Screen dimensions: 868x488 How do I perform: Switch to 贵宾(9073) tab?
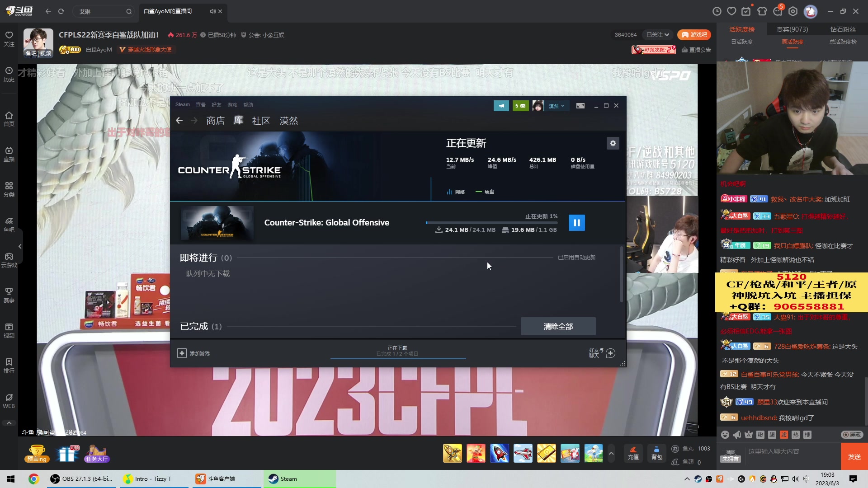792,29
